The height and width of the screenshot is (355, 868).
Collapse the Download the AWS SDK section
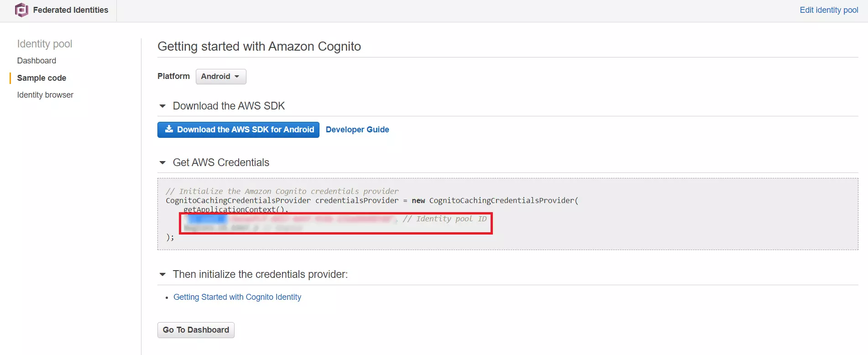tap(162, 106)
